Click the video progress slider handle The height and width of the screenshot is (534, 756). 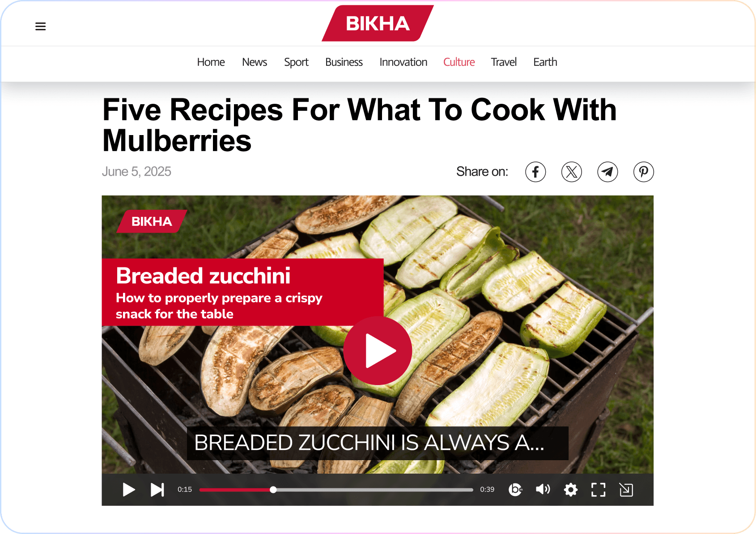click(x=273, y=490)
